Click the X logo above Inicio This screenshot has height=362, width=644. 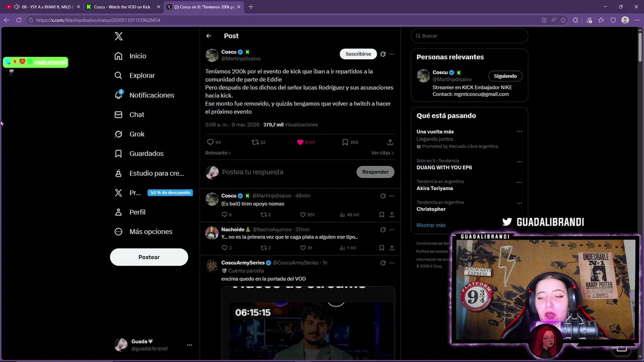tap(119, 36)
